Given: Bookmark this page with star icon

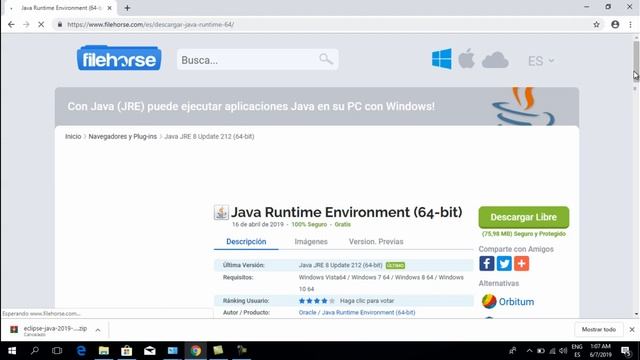Looking at the screenshot, I should [x=596, y=24].
